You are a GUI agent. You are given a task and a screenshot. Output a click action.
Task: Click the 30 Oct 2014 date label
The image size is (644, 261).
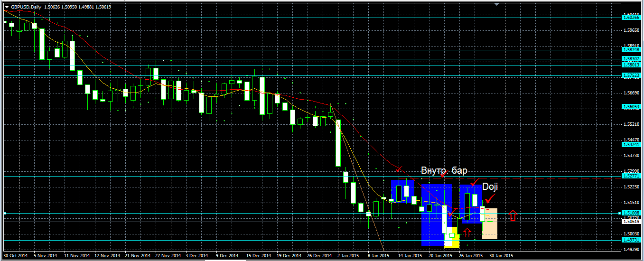[x=15, y=255]
